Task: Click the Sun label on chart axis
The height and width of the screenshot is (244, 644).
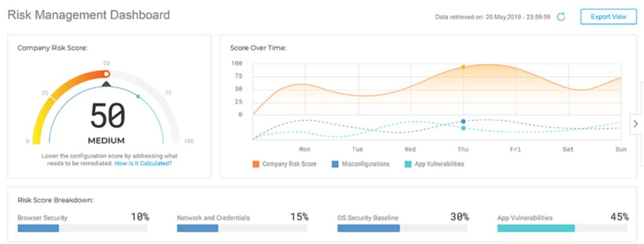Action: (x=621, y=150)
